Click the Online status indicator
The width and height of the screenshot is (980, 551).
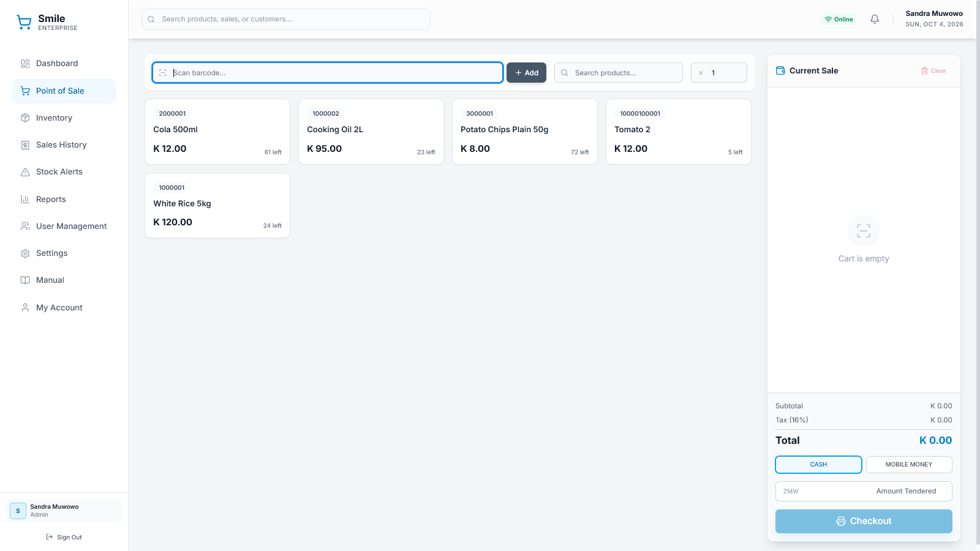coord(839,19)
